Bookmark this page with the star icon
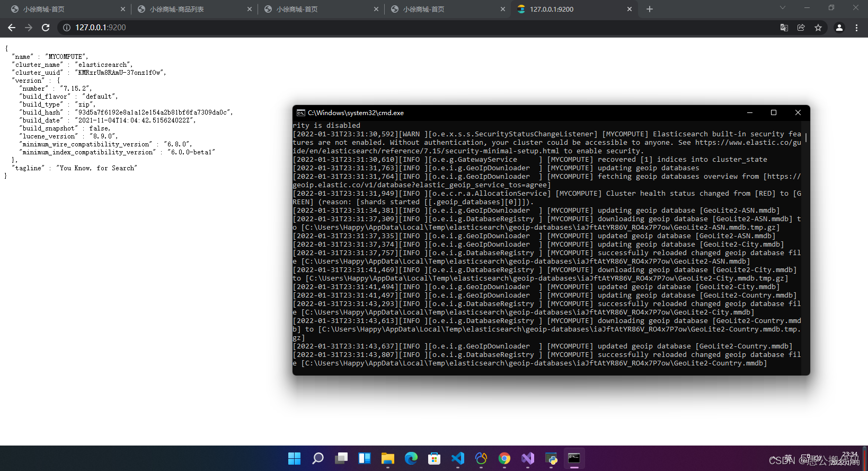Screen dimensions: 868x471 (x=818, y=28)
